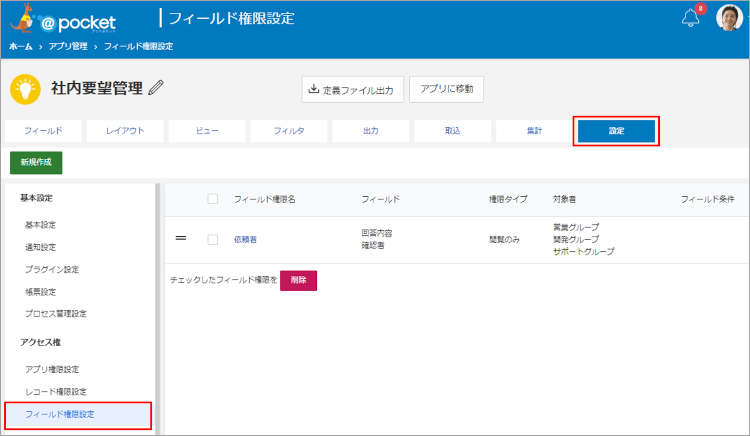Open the 依頼者 field permission link

[245, 240]
